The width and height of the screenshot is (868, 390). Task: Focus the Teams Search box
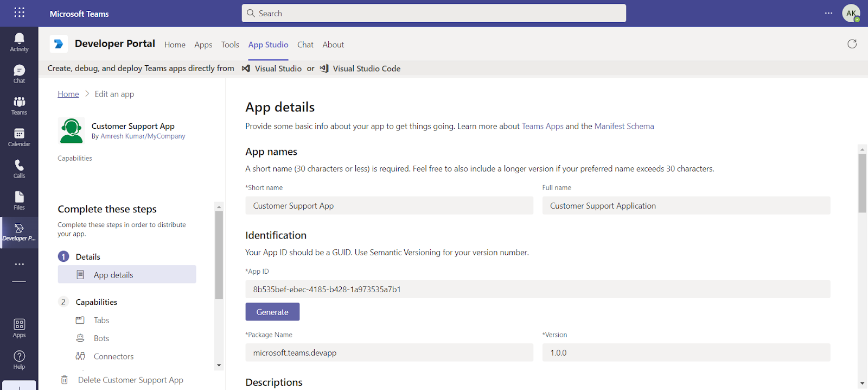pos(434,13)
